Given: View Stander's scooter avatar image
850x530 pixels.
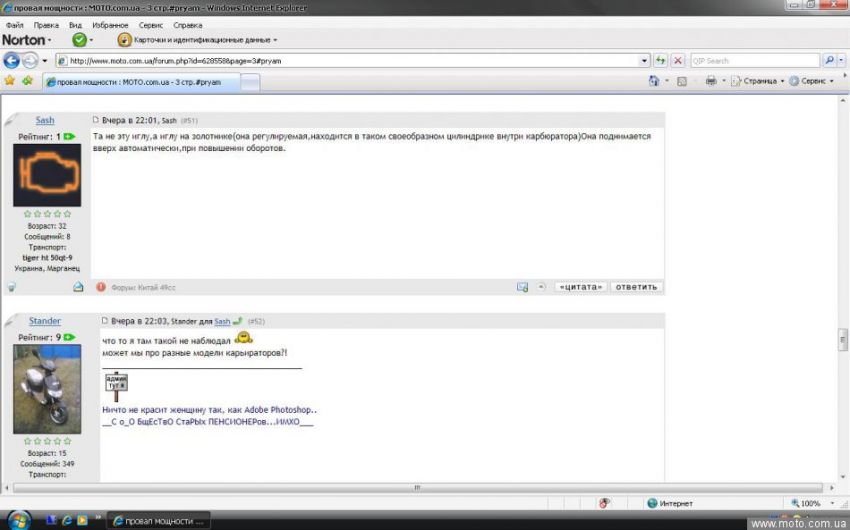Looking at the screenshot, I should click(47, 389).
